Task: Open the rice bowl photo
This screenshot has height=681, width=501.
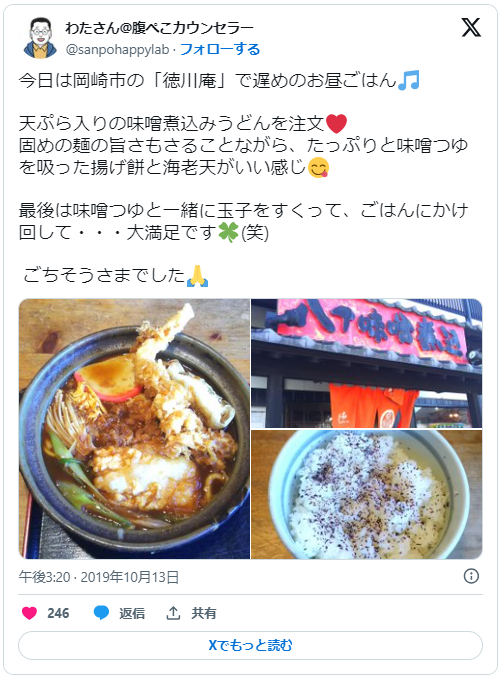Action: pos(366,494)
